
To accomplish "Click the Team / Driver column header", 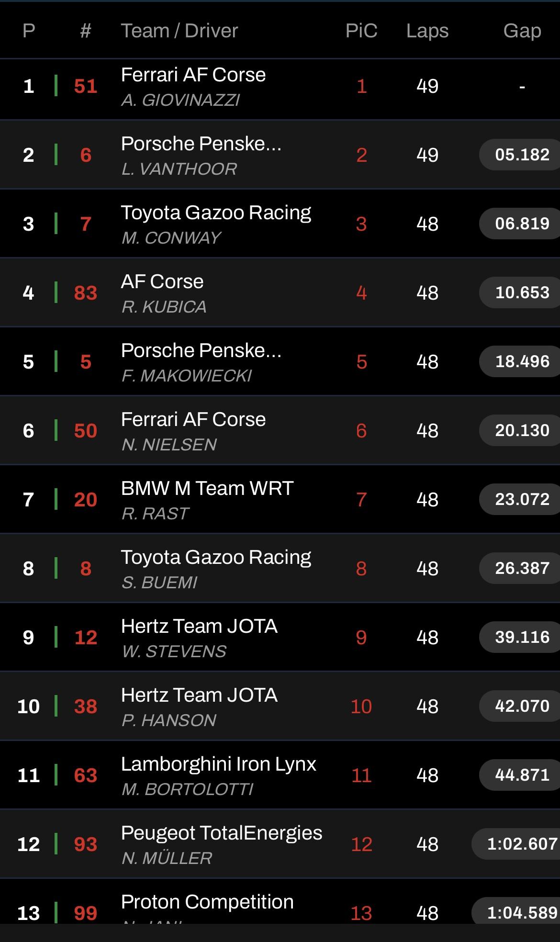I will coord(179,31).
